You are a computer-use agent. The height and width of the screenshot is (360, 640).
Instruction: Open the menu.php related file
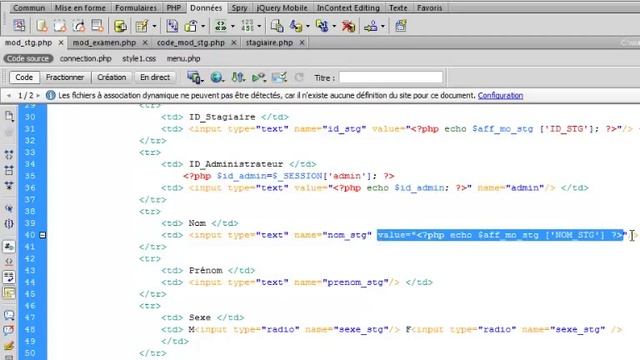(x=183, y=58)
